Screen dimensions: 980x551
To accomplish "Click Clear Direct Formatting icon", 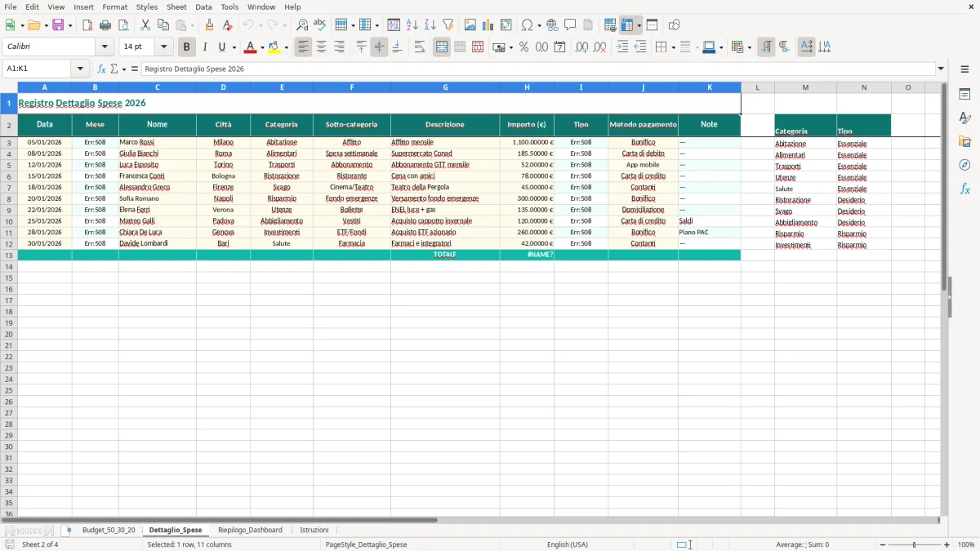I will click(228, 25).
